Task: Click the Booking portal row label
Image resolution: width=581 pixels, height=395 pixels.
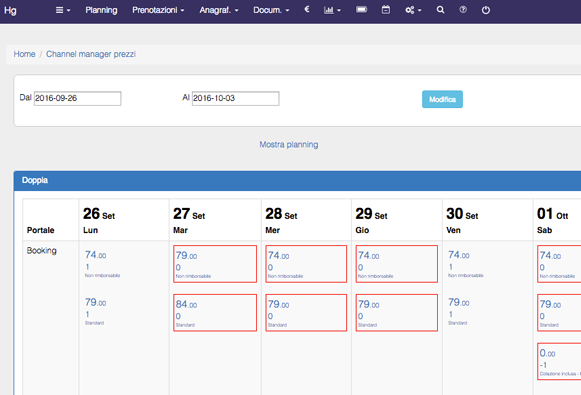Action: 42,250
